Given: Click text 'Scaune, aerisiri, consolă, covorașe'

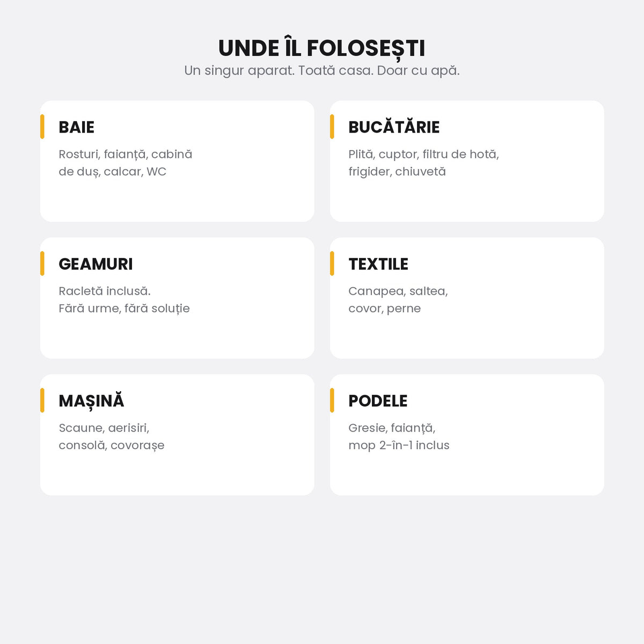Looking at the screenshot, I should (112, 436).
